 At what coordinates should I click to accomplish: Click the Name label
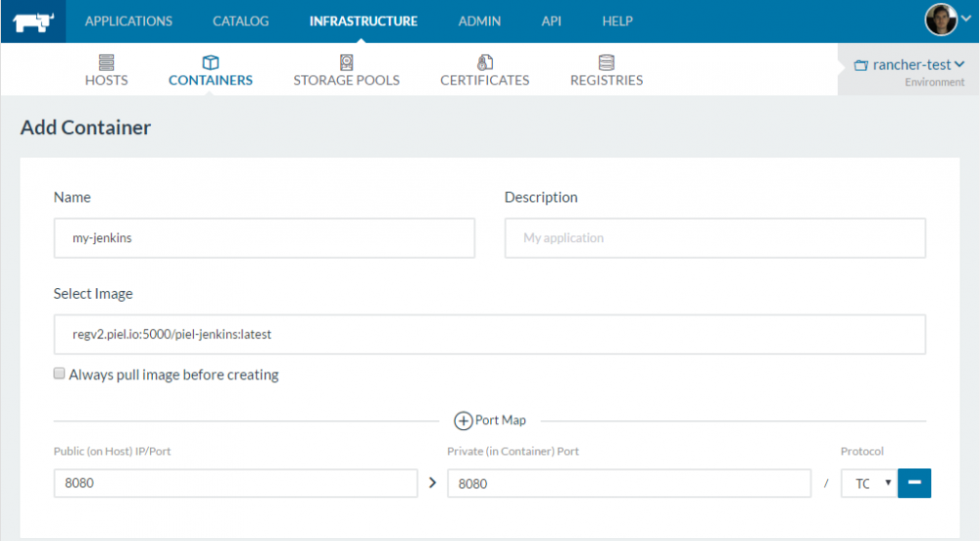(x=73, y=197)
